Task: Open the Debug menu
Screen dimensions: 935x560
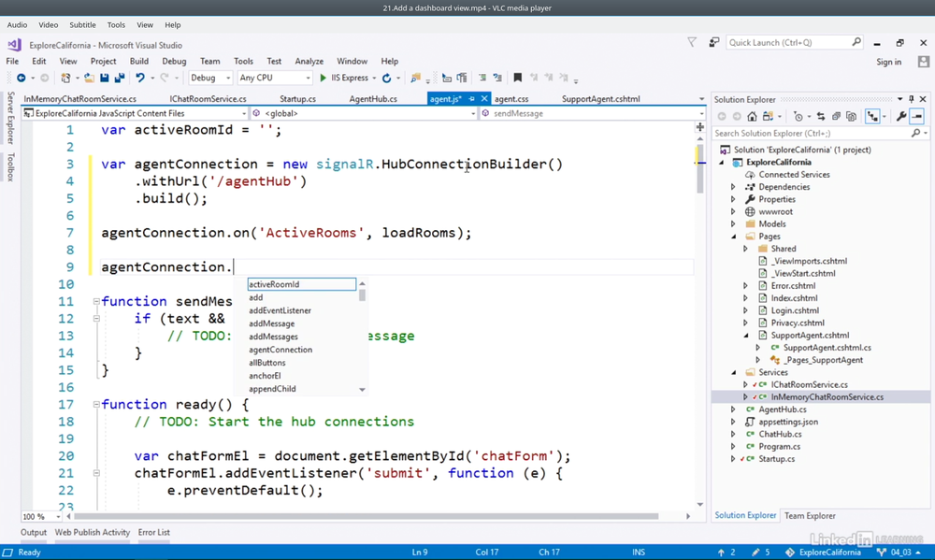Action: click(174, 61)
